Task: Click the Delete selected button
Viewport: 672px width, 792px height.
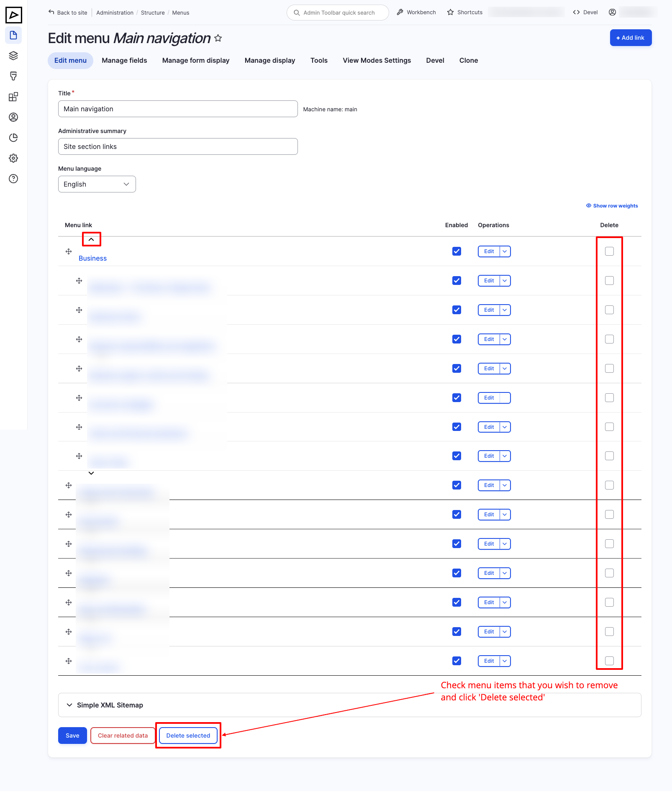Action: 188,736
